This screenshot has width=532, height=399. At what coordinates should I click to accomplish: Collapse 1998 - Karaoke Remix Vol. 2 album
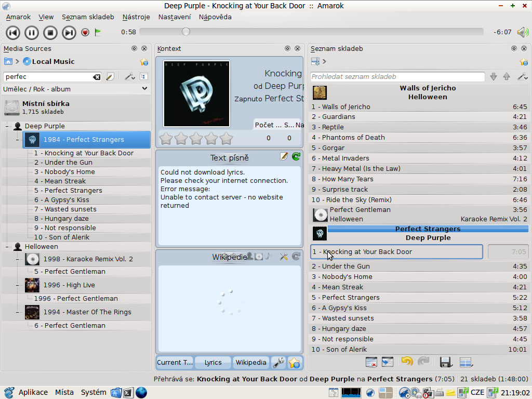tap(17, 259)
